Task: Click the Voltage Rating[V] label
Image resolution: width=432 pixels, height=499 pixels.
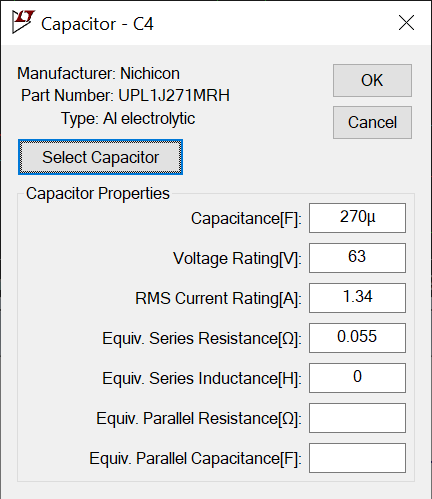Action: point(237,259)
